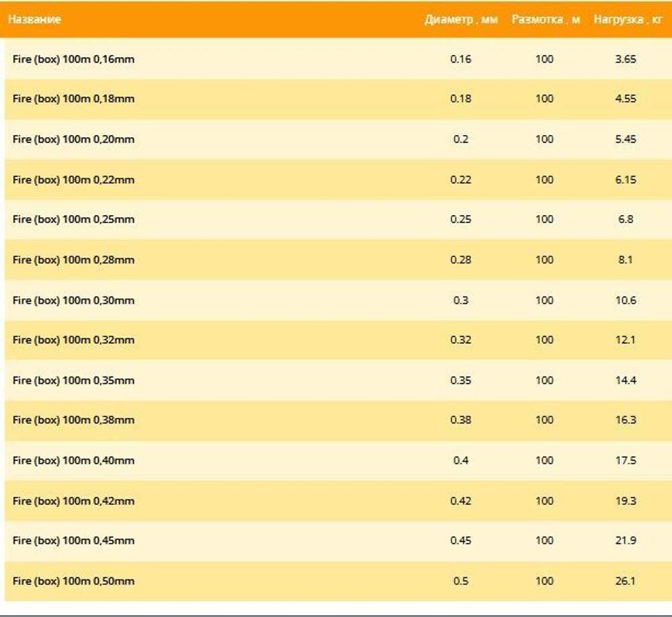This screenshot has height=617, width=672.
Task: Click diameter value 0.5
Action: click(461, 581)
